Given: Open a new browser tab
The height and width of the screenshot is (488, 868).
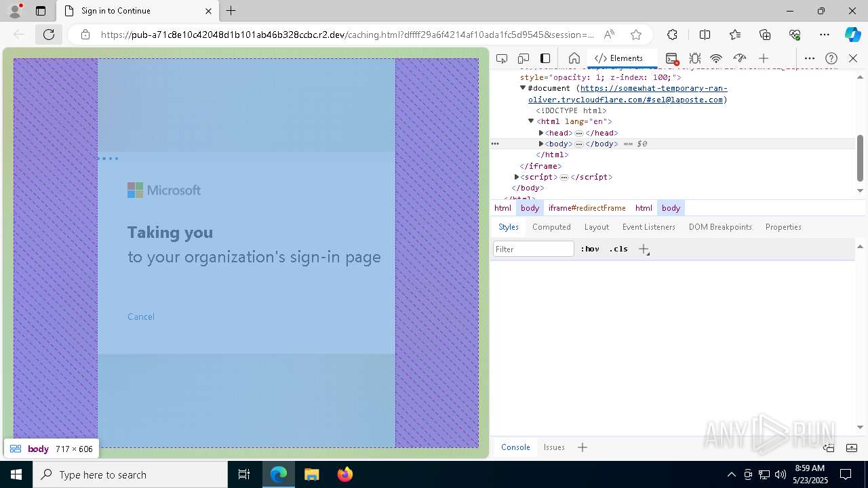Looking at the screenshot, I should (231, 11).
